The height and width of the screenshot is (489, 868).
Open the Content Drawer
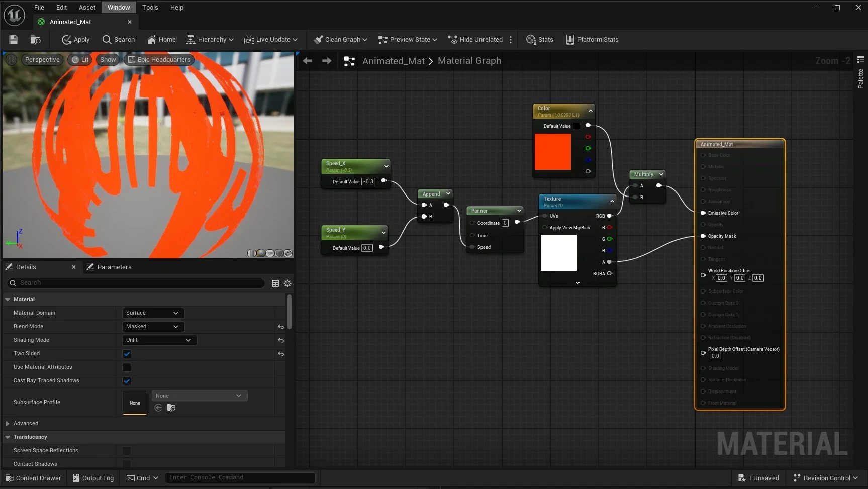(33, 478)
